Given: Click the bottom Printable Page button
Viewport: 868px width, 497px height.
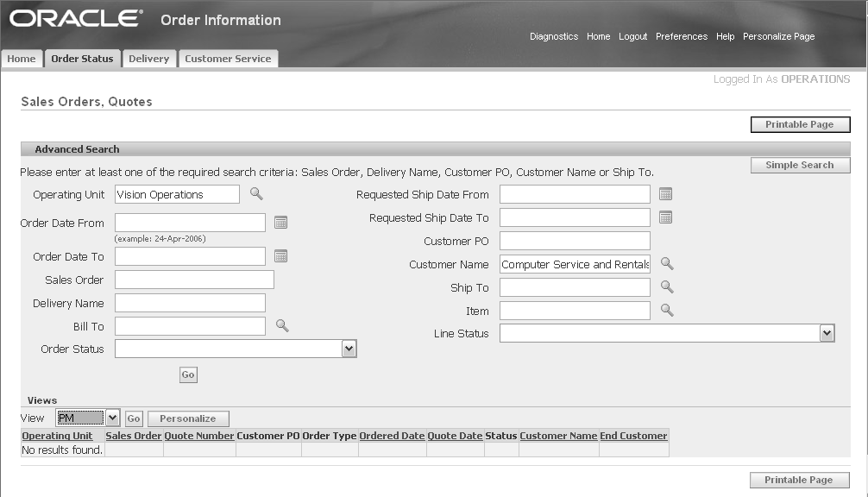Looking at the screenshot, I should [x=799, y=480].
